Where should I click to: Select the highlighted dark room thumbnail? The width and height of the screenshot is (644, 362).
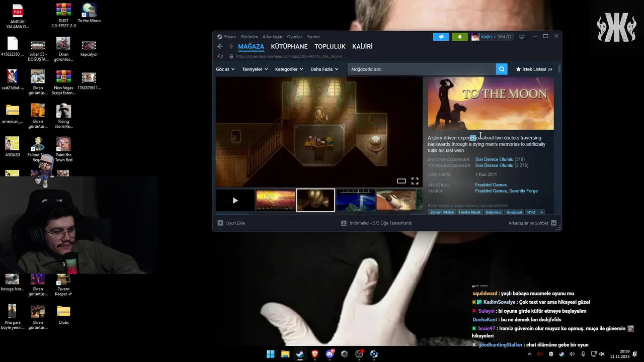(x=315, y=200)
